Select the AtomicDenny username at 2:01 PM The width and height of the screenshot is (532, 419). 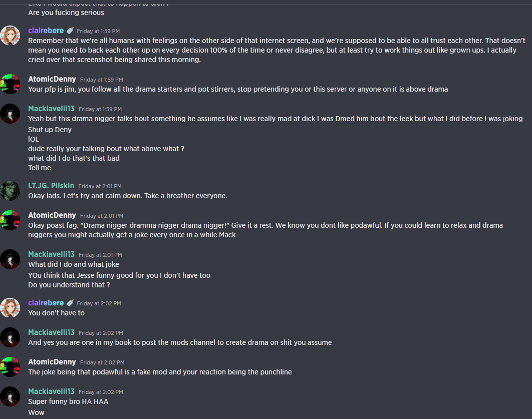pyautogui.click(x=52, y=215)
